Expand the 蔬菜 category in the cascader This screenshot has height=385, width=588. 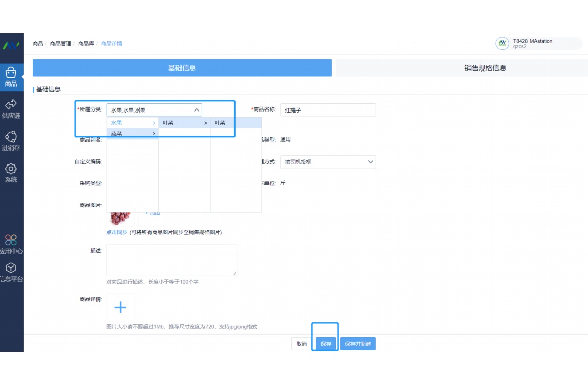(x=132, y=134)
